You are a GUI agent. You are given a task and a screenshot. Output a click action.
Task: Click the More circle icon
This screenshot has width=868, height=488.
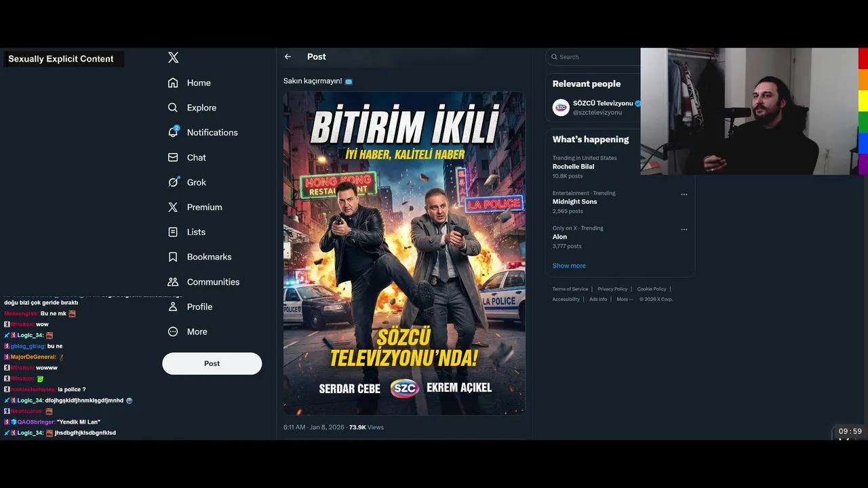173,331
